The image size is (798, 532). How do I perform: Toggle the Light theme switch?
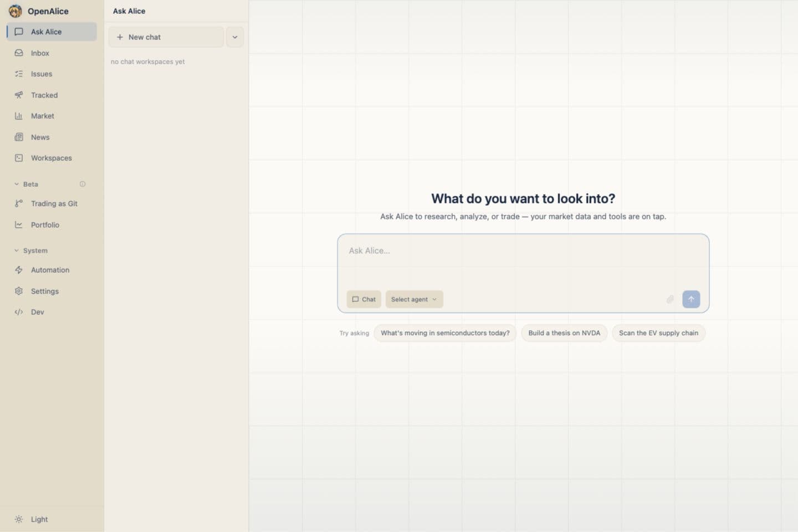pyautogui.click(x=52, y=519)
